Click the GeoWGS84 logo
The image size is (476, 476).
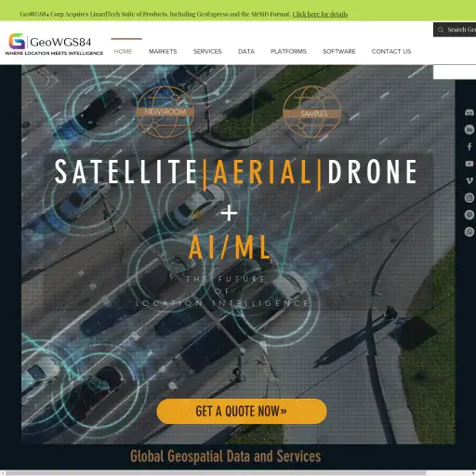click(54, 45)
